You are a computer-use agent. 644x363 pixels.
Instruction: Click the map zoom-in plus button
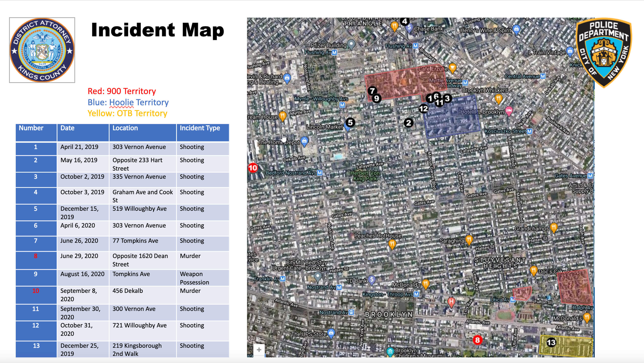point(259,350)
